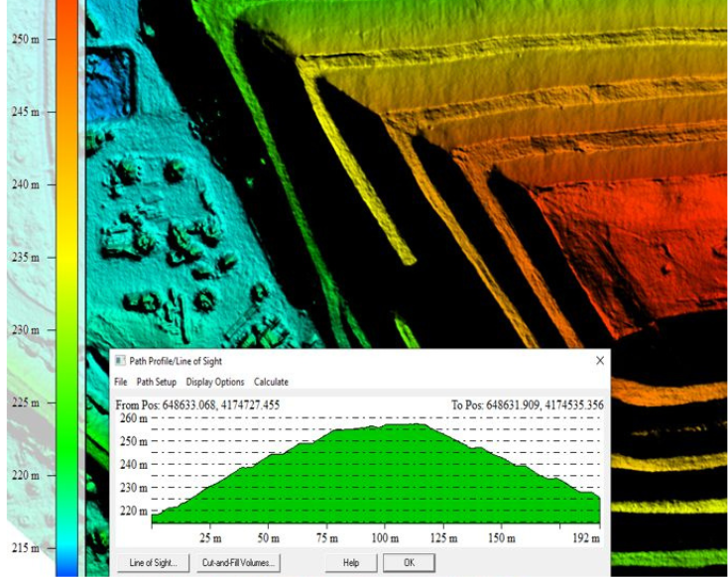Click the Path Profile window title icon
Image resolution: width=728 pixels, height=577 pixels.
[120, 361]
